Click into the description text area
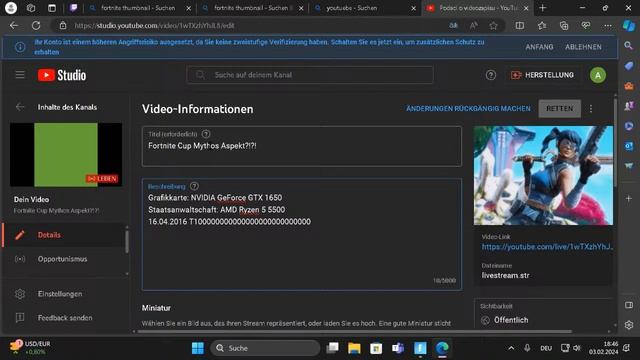Viewport: 640px width, 360px height. [x=302, y=234]
